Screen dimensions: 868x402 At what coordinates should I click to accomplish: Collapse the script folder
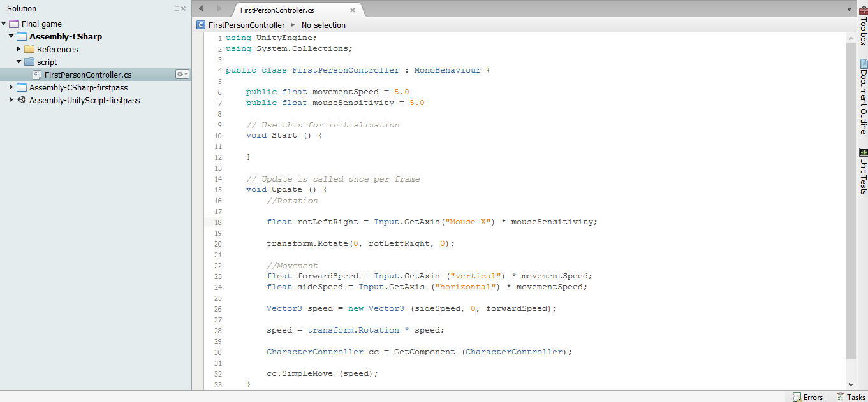pyautogui.click(x=18, y=62)
